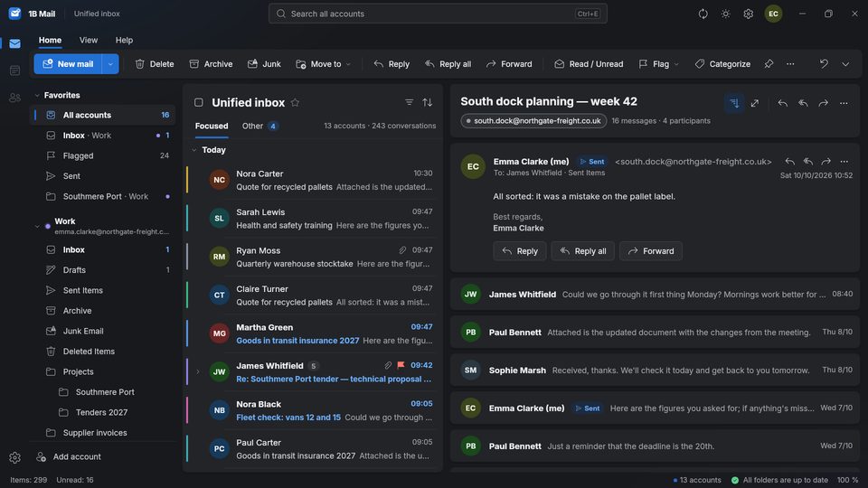This screenshot has width=868, height=488.
Task: Pin the message with the toolbar pin icon
Action: pos(769,64)
